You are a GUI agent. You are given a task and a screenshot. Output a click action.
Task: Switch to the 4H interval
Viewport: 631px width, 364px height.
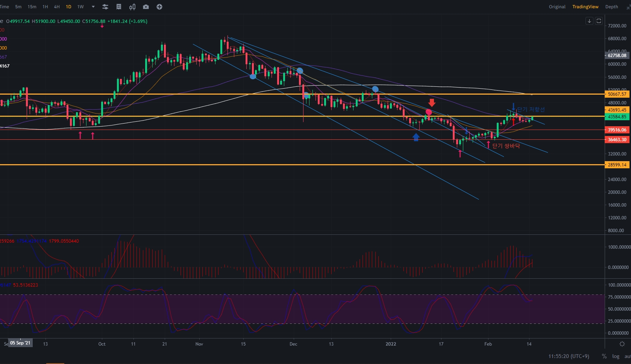pyautogui.click(x=57, y=7)
